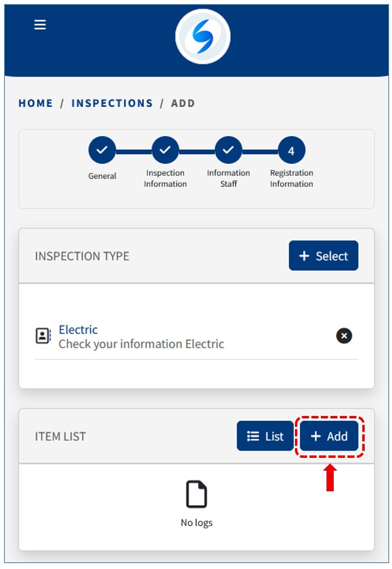This screenshot has height=569, width=392.
Task: Click the ITEM LIST header
Action: (x=60, y=437)
